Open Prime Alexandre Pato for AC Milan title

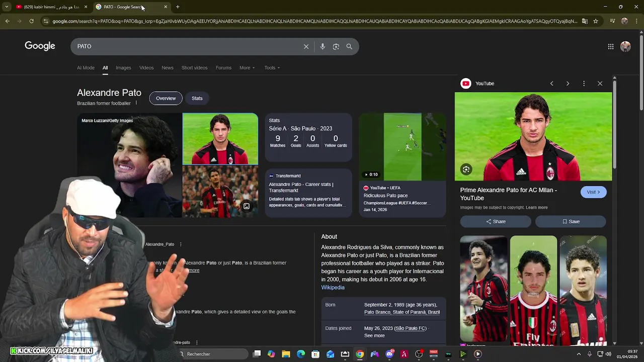509,194
